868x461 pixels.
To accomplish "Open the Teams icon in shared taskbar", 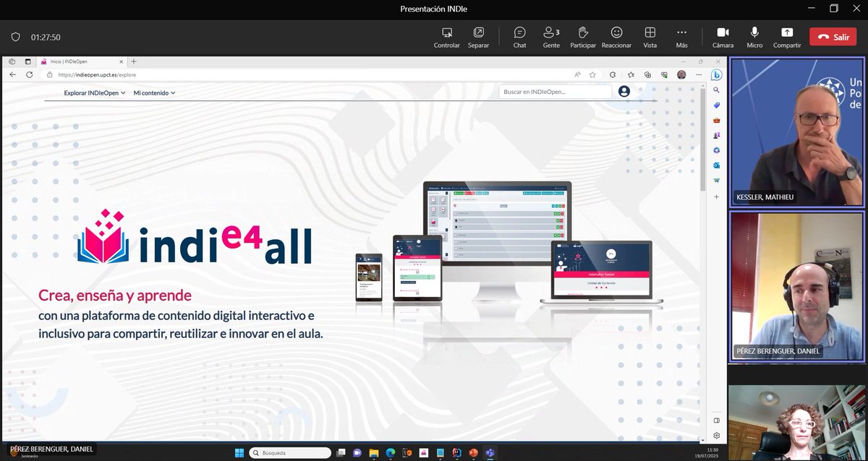I will click(x=491, y=452).
